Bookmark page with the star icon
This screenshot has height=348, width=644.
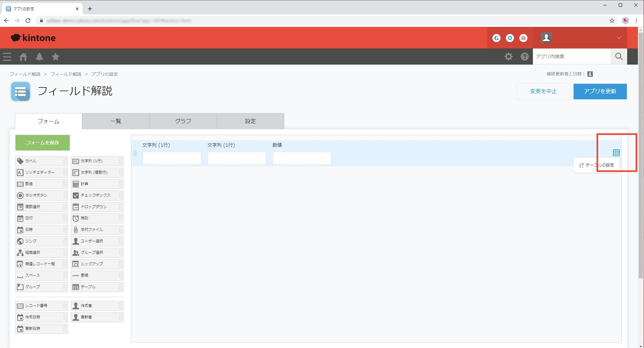[612, 21]
